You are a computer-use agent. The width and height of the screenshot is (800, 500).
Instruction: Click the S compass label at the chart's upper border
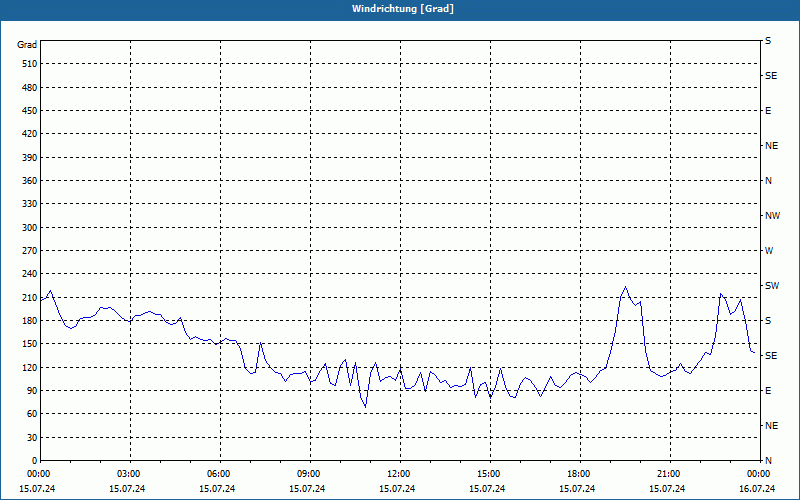[768, 41]
